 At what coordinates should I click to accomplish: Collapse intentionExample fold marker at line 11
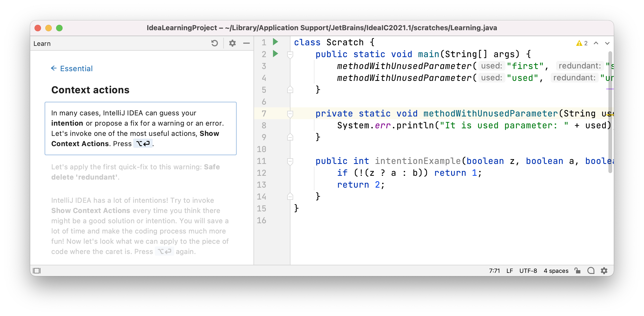pyautogui.click(x=290, y=162)
